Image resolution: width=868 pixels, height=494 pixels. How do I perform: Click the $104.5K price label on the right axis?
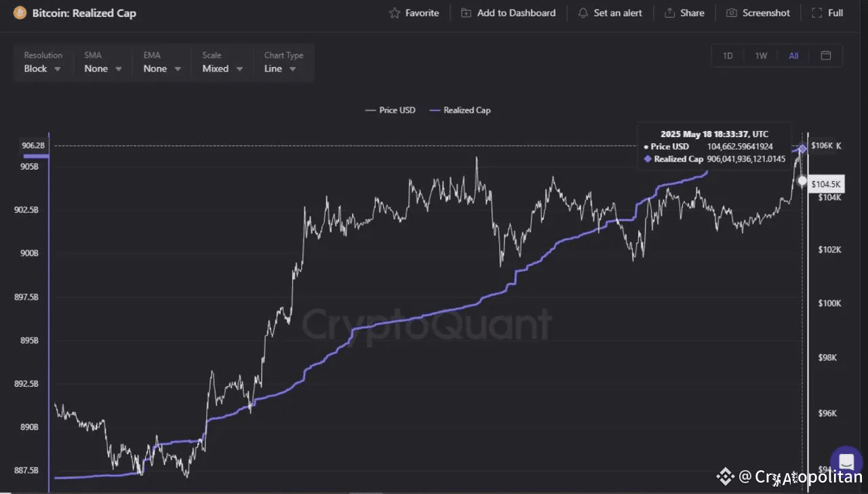coord(826,184)
